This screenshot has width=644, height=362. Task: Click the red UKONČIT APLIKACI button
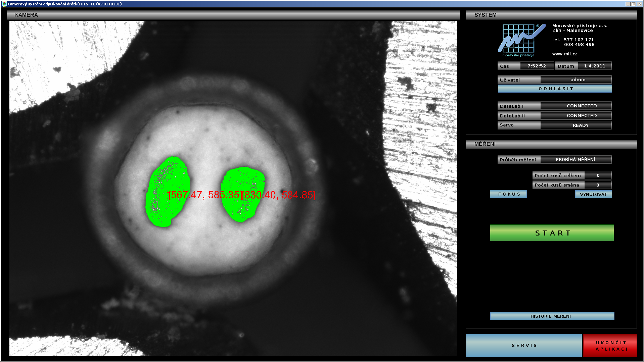(610, 346)
